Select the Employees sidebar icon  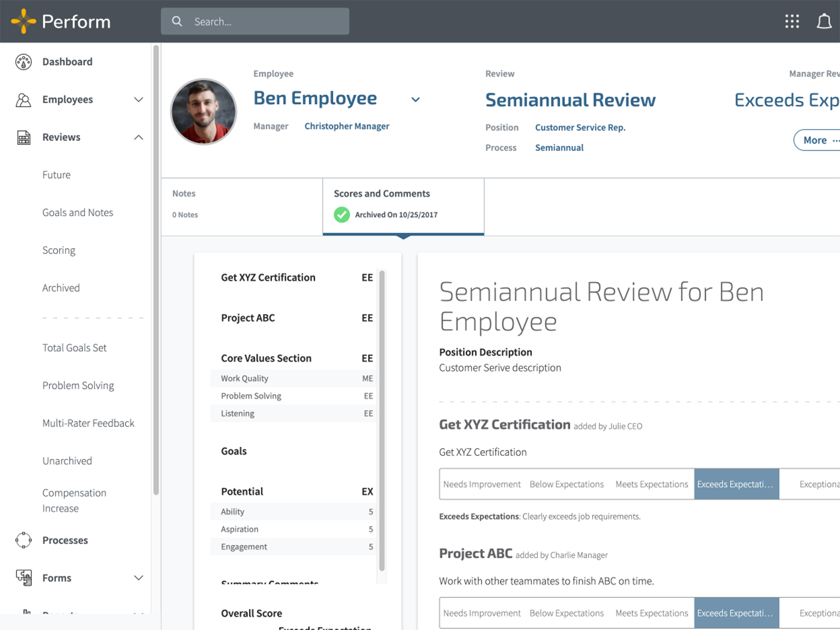(x=23, y=99)
